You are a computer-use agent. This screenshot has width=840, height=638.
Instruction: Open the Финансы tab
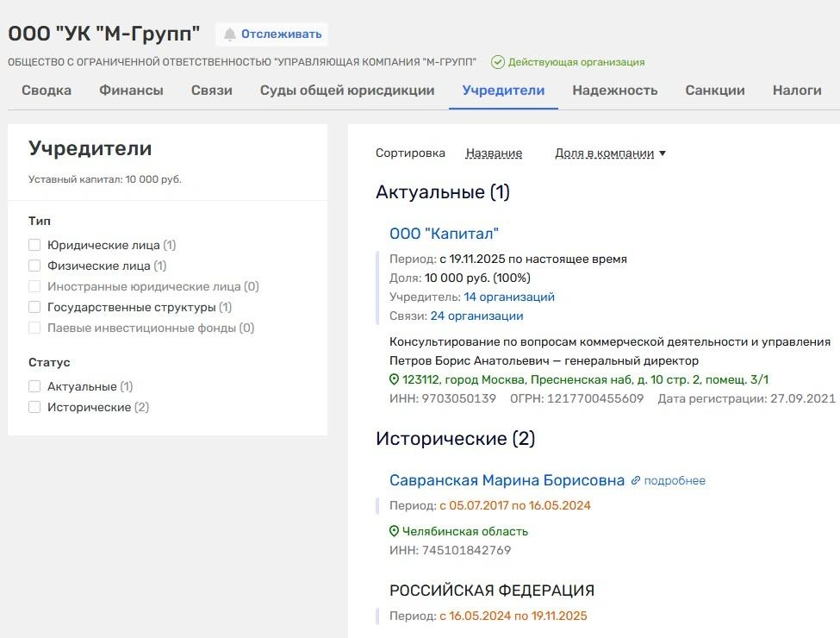tap(131, 90)
